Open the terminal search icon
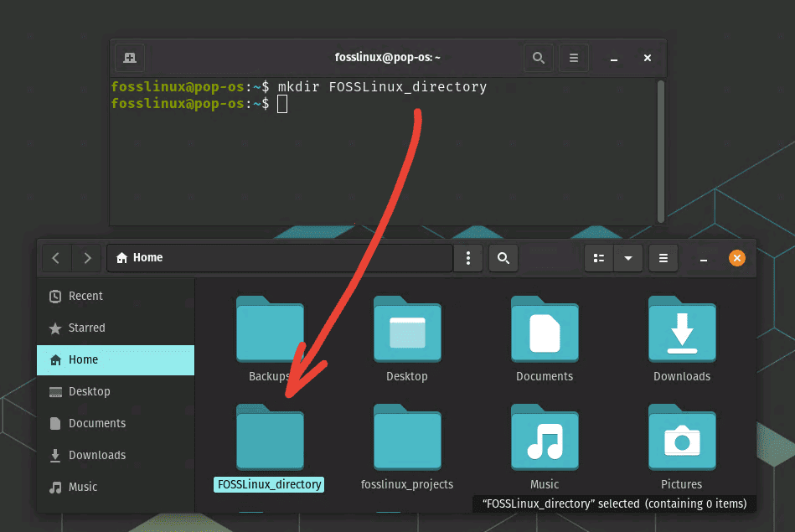 point(539,58)
